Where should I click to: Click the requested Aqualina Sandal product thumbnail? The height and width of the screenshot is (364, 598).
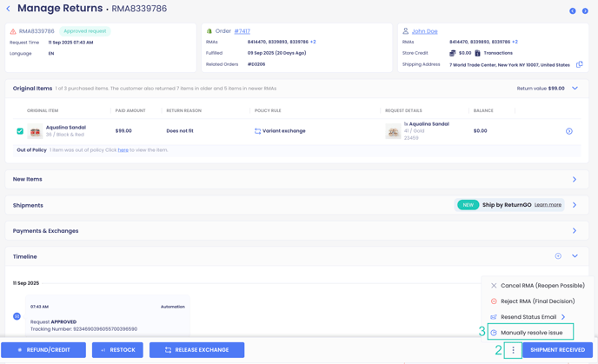pyautogui.click(x=394, y=131)
